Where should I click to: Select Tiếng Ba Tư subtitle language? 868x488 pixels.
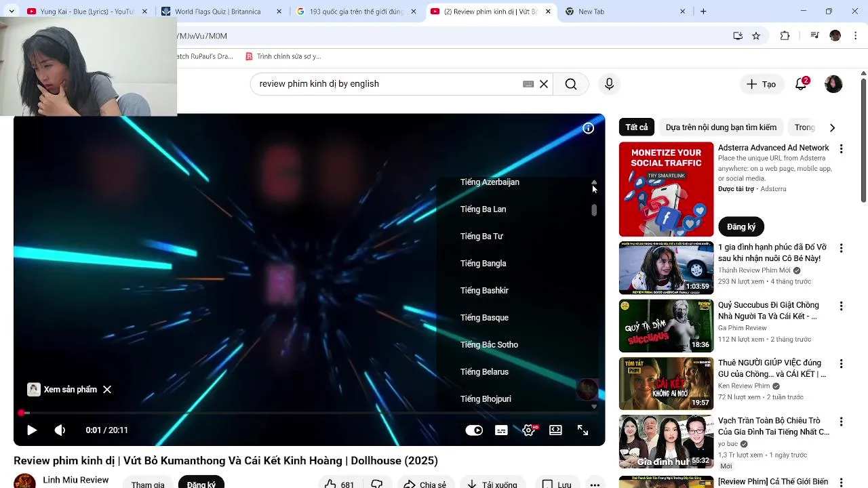[x=481, y=237]
